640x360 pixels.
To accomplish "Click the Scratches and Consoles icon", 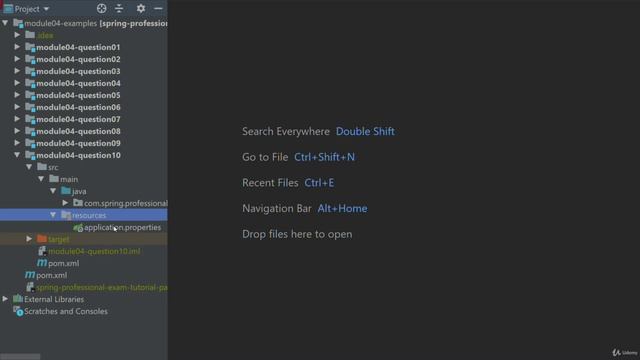I will pos(18,311).
